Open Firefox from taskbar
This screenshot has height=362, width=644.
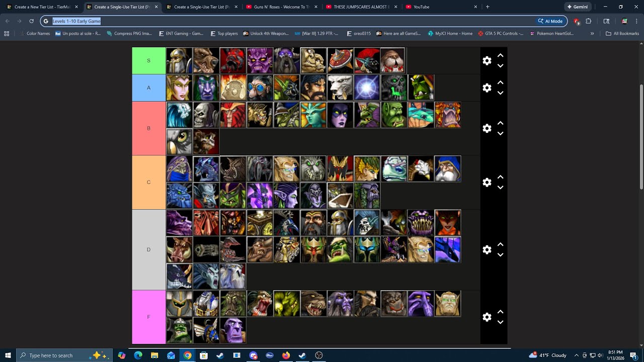click(286, 355)
